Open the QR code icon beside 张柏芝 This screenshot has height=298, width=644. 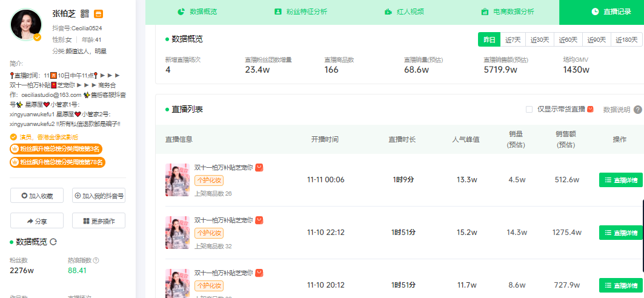coord(85,13)
